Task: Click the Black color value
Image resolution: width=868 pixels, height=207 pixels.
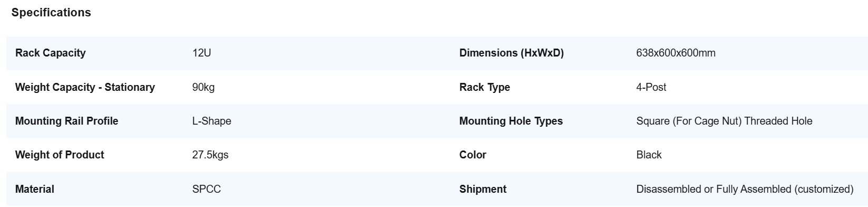Action: [x=649, y=155]
